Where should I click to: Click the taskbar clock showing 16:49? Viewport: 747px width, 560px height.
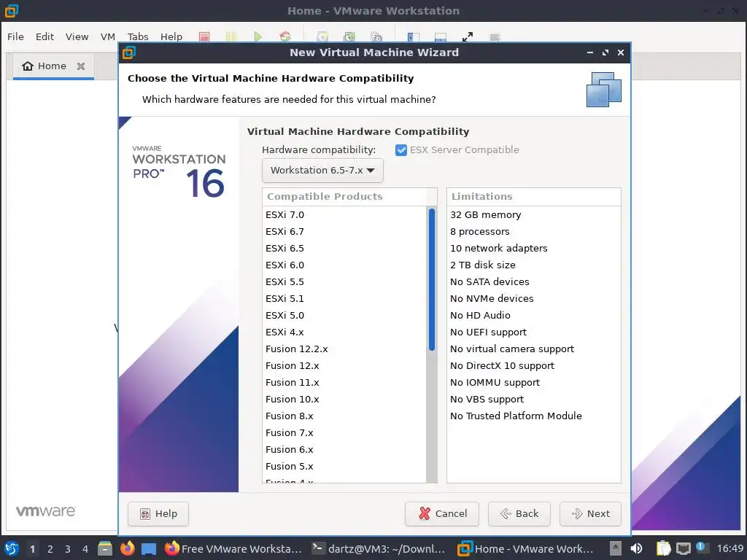coord(730,548)
